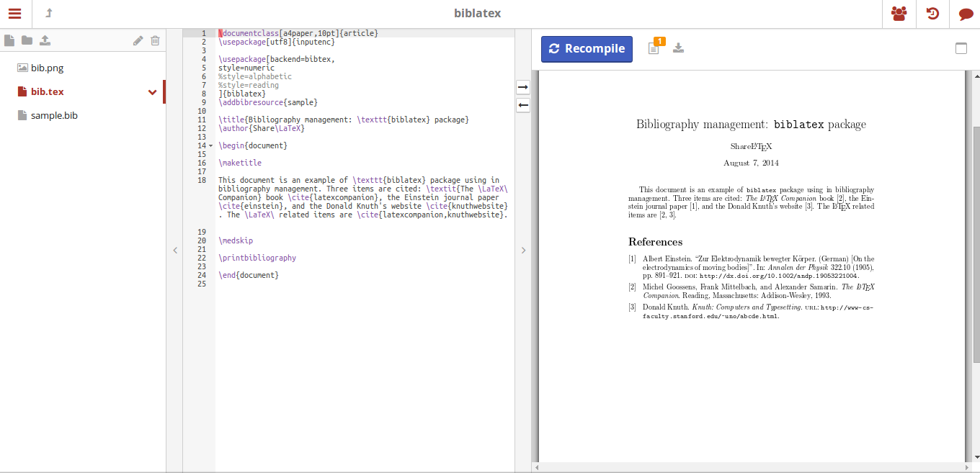Open bib.png in the file tree
The width and height of the screenshot is (980, 473).
pos(47,68)
